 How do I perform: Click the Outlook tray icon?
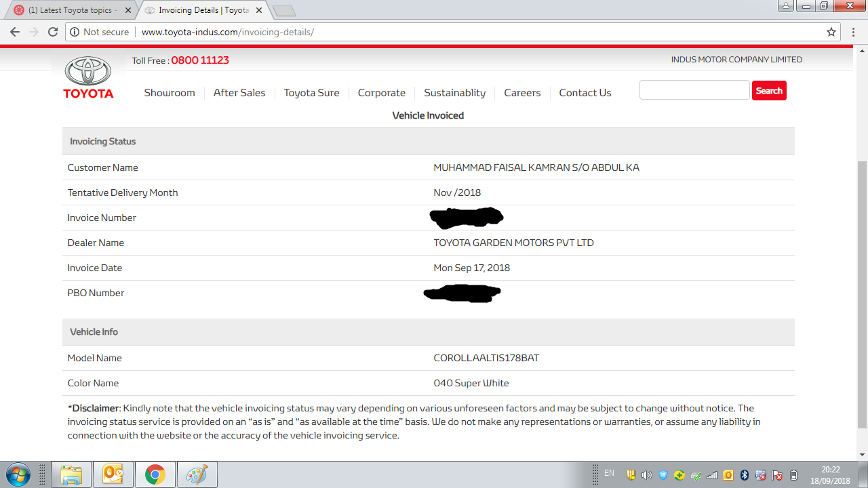pyautogui.click(x=728, y=475)
